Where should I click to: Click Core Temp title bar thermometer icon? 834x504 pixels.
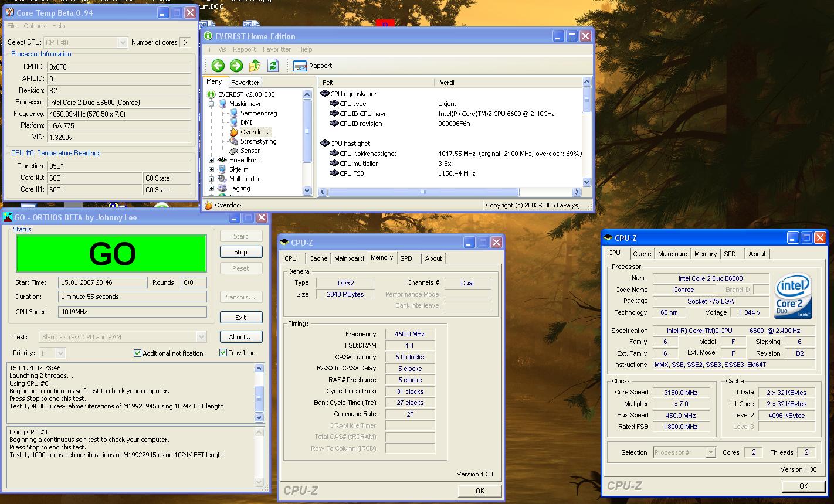tap(10, 12)
